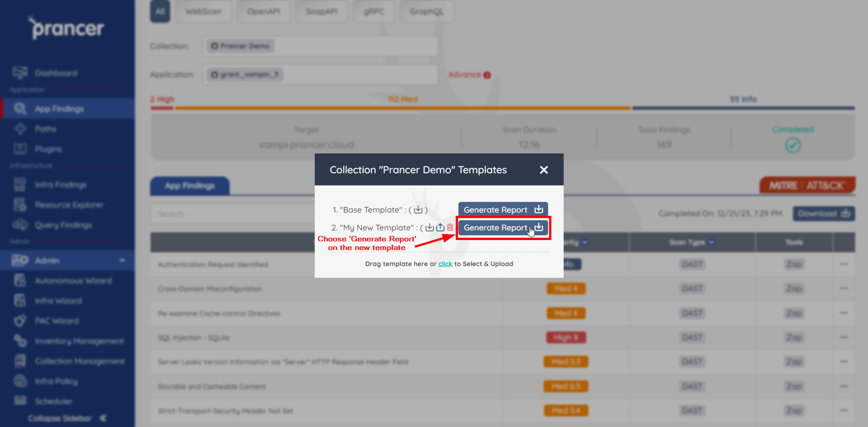Download the My New Template file
Image resolution: width=868 pixels, height=427 pixels.
coord(429,228)
